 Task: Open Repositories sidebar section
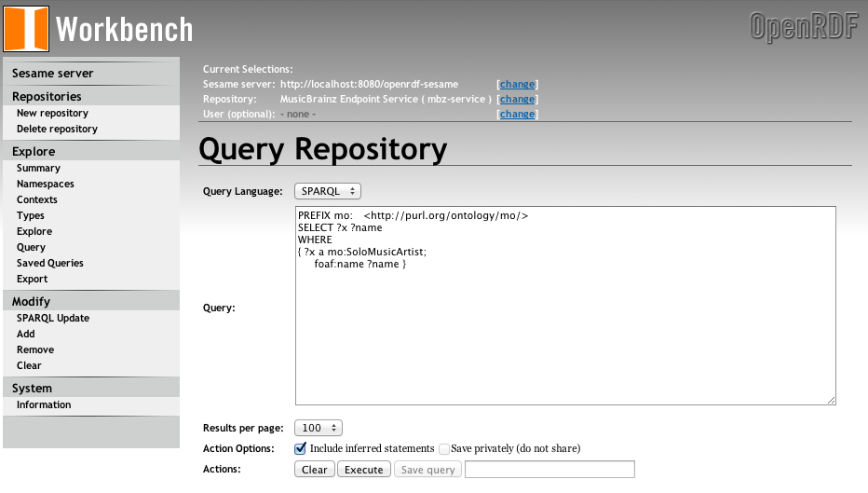47,96
